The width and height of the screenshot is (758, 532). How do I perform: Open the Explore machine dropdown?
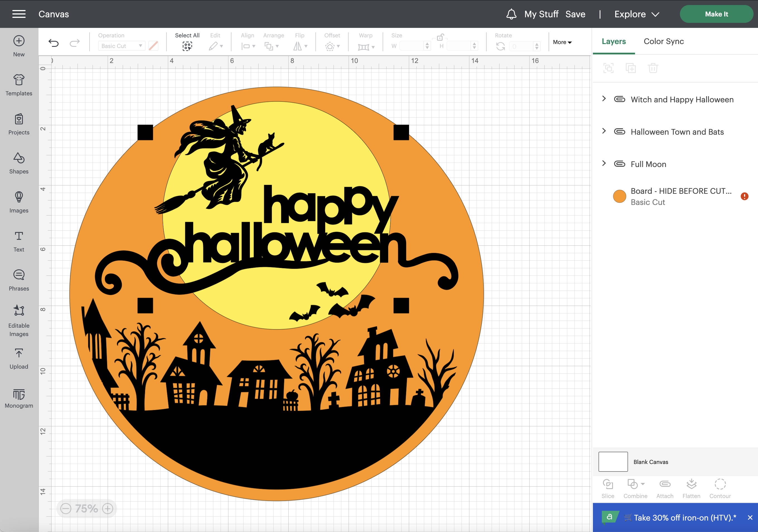636,14
